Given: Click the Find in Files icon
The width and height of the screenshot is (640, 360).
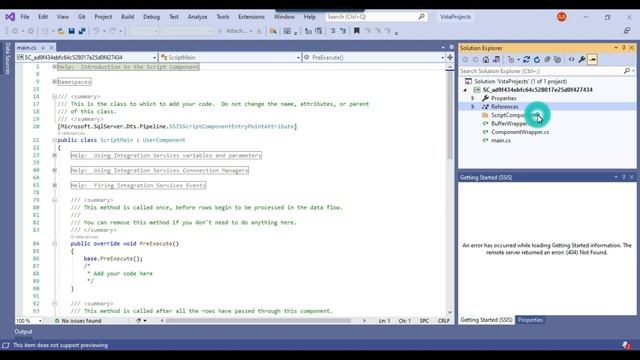Looking at the screenshot, I should [273, 31].
